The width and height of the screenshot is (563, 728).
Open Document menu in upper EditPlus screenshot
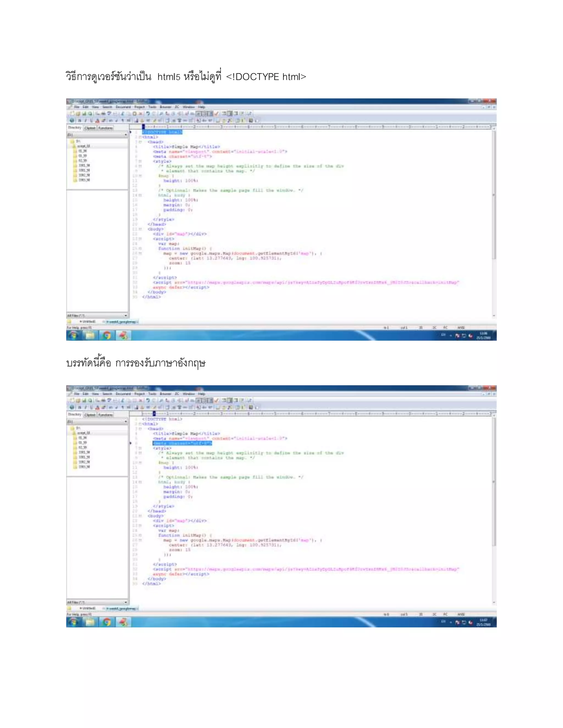pos(123,107)
